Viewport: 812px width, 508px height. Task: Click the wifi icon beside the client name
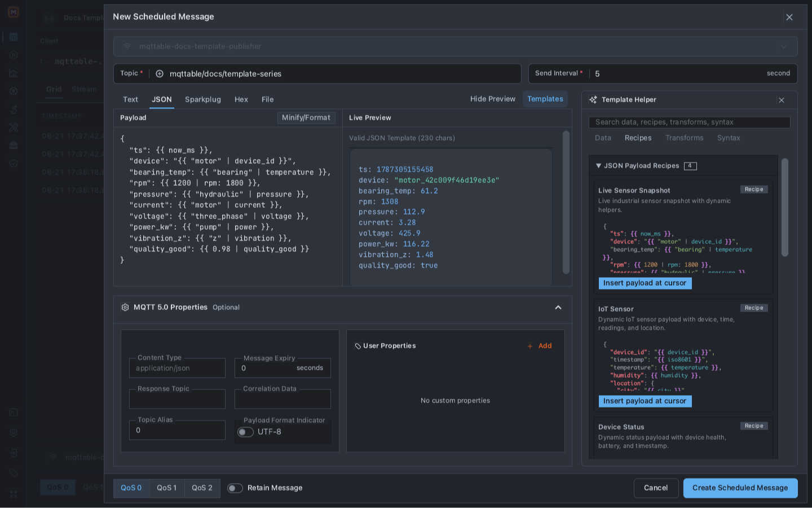click(x=127, y=46)
